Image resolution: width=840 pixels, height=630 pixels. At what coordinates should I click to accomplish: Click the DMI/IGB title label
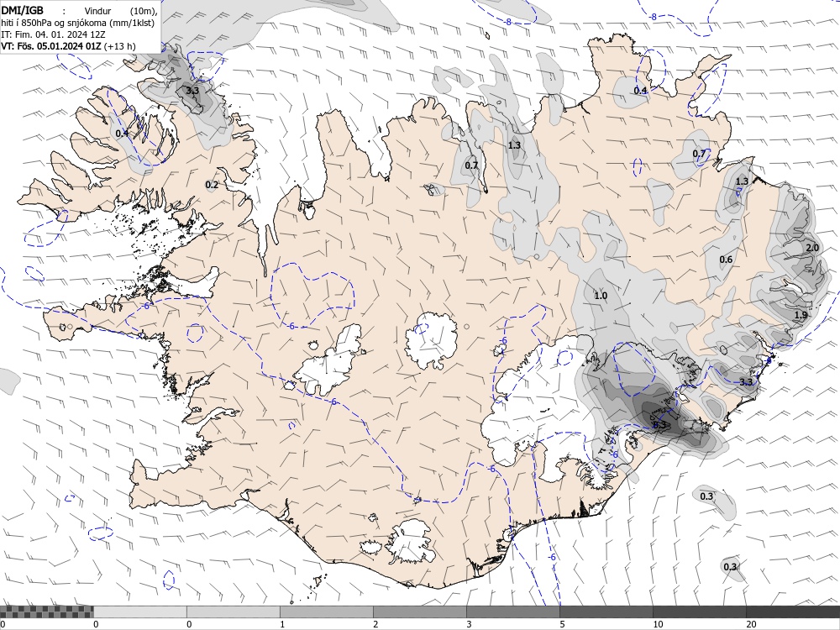point(22,10)
